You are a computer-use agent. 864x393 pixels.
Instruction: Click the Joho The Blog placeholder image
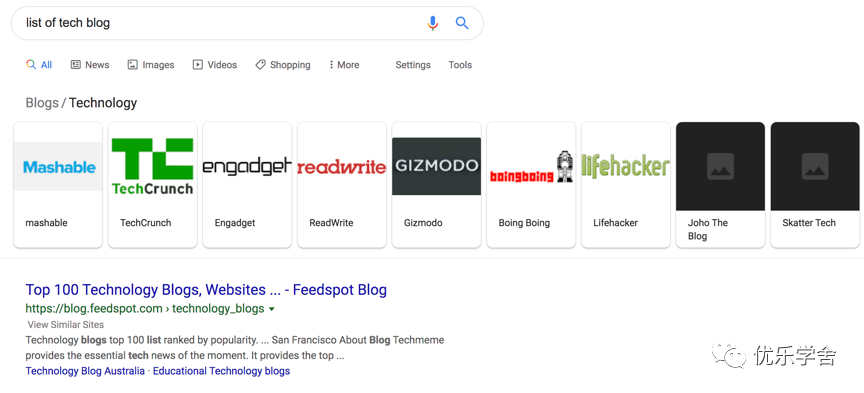(x=720, y=166)
